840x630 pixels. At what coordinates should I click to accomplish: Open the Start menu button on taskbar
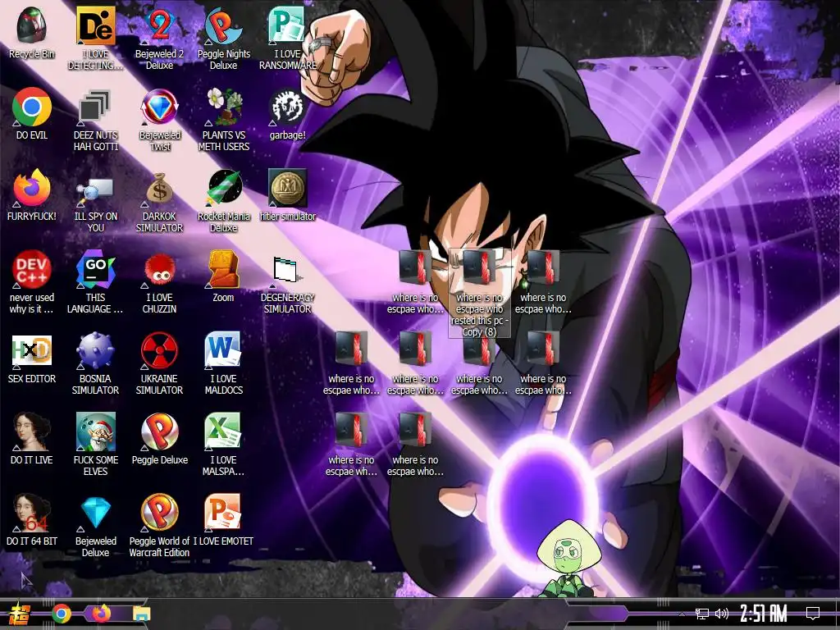[x=20, y=614]
